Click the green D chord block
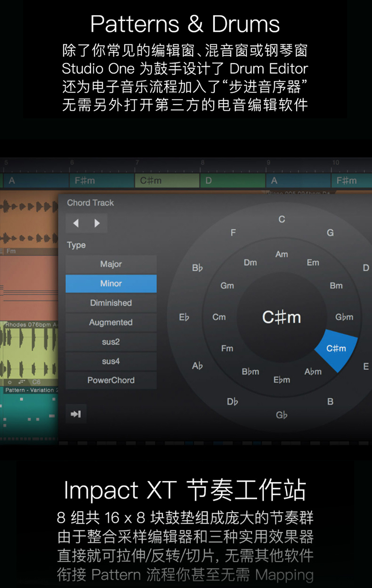The height and width of the screenshot is (588, 372). 233,180
